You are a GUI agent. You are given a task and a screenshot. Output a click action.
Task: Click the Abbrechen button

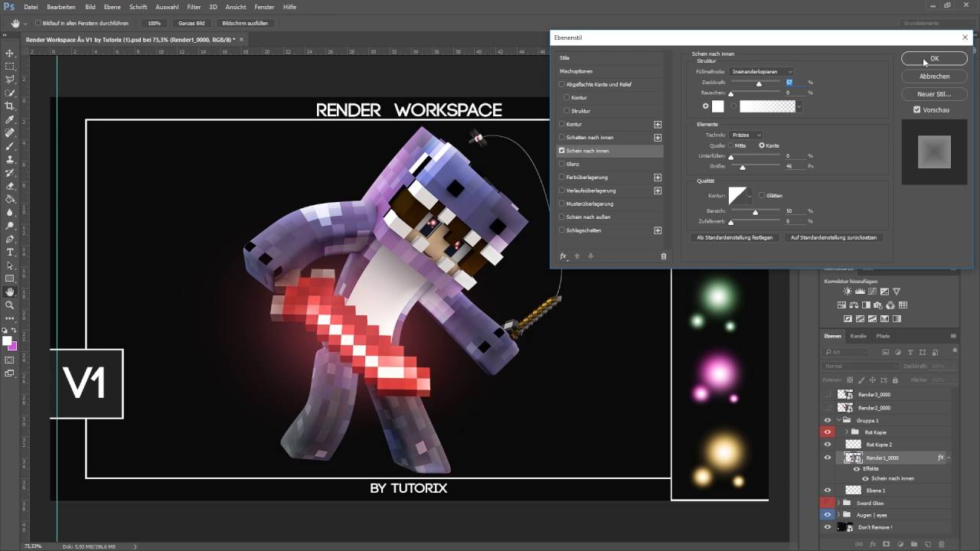pyautogui.click(x=934, y=77)
